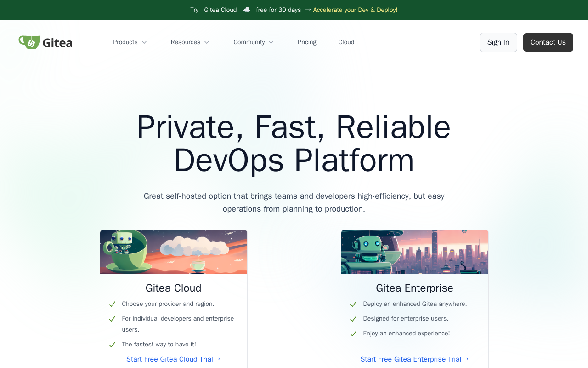Follow 'Accelerate your Dev & Deploy!' banner link
588x368 pixels.
point(355,10)
